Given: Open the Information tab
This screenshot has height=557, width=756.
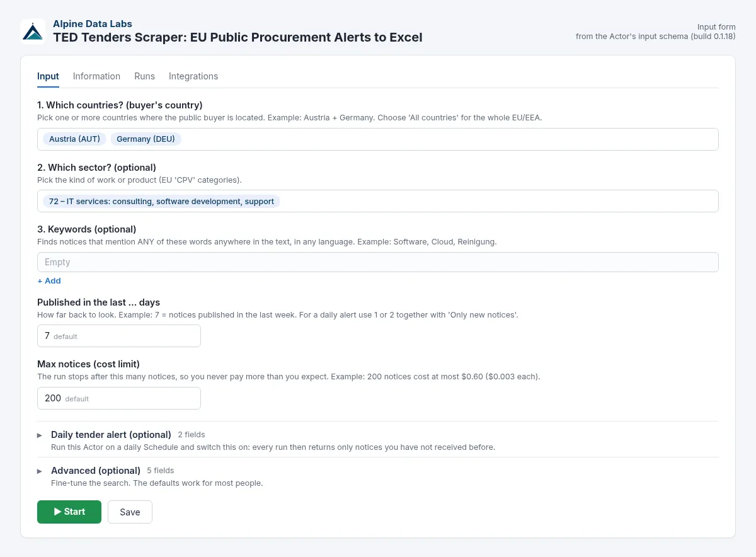Looking at the screenshot, I should coord(96,76).
